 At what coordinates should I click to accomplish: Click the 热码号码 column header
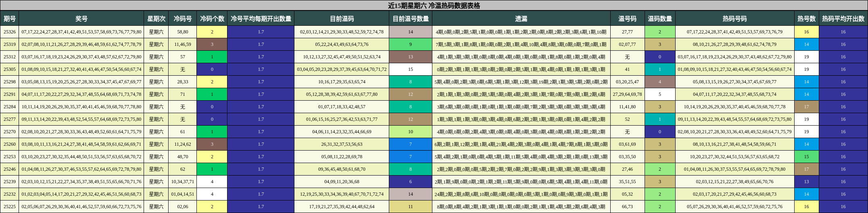click(x=734, y=19)
